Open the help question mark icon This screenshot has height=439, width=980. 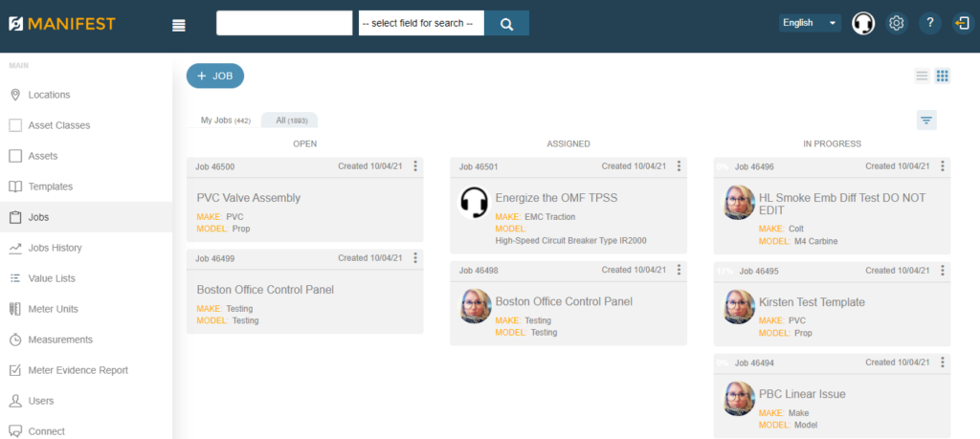point(930,23)
